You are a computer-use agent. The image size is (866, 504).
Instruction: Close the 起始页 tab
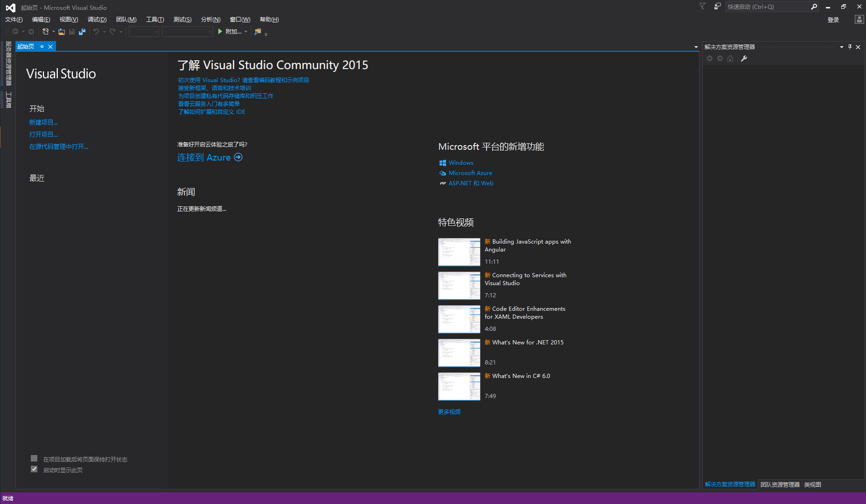pyautogui.click(x=50, y=47)
